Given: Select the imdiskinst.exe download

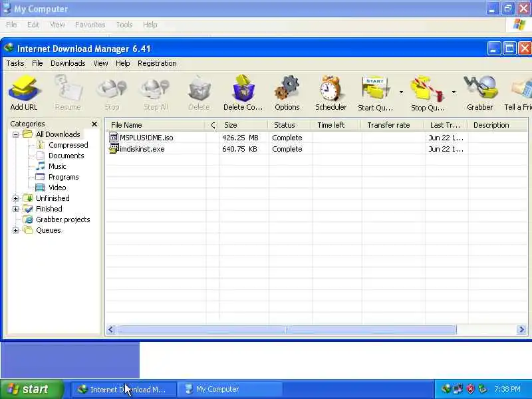Looking at the screenshot, I should pos(142,149).
